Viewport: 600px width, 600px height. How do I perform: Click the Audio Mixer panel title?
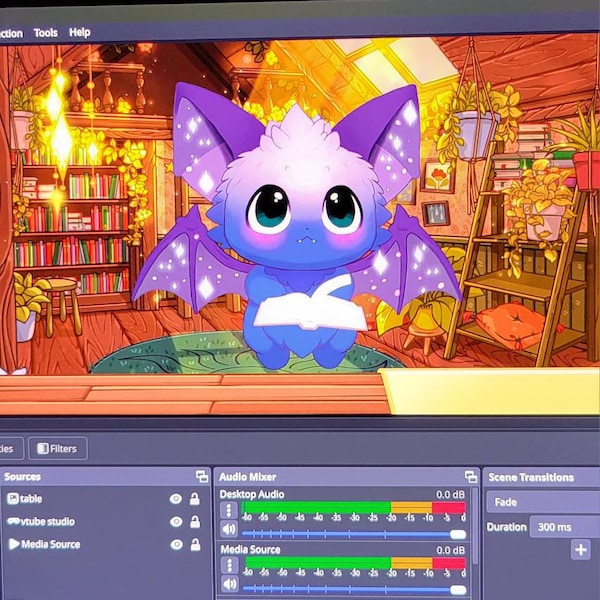pos(248,477)
